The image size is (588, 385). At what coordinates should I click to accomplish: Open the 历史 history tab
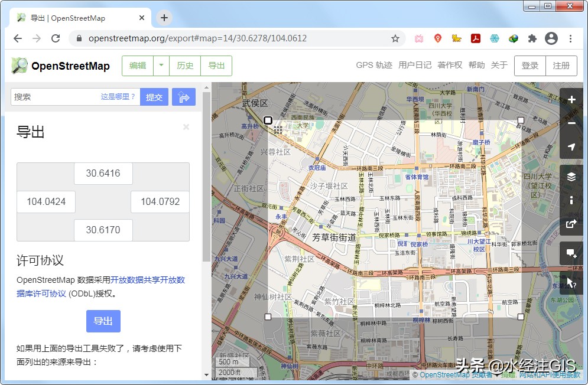coord(185,66)
